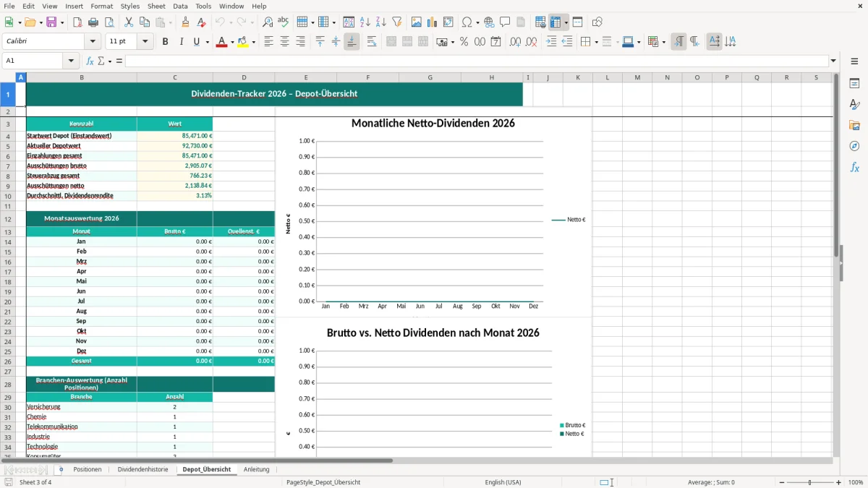
Task: Open the Name Box dropdown arrow
Action: point(72,61)
